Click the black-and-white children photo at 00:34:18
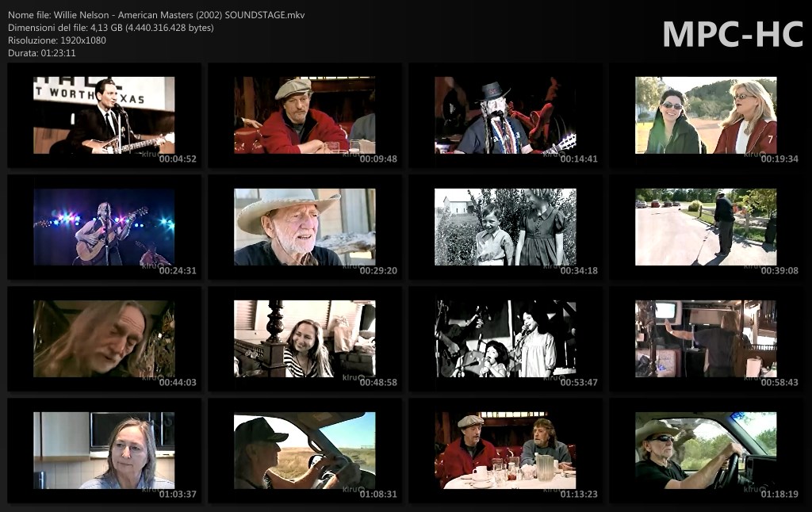This screenshot has height=512, width=812. 505,227
